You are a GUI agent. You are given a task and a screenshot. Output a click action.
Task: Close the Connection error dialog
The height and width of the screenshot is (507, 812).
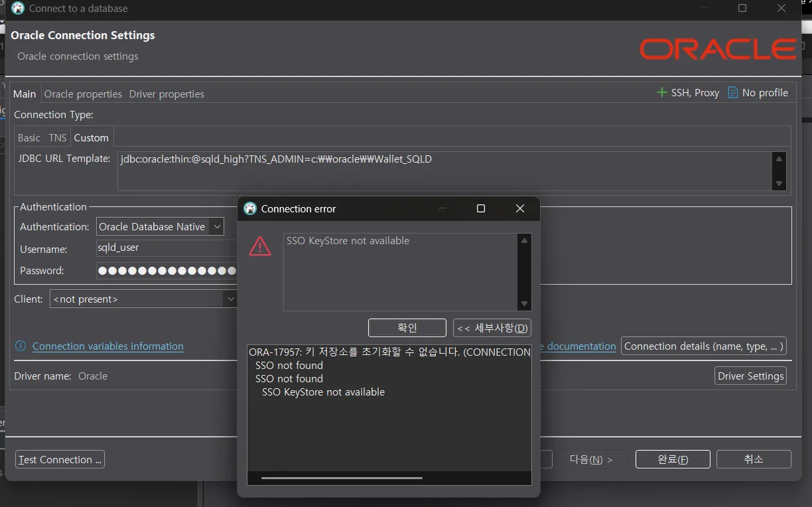pos(520,208)
